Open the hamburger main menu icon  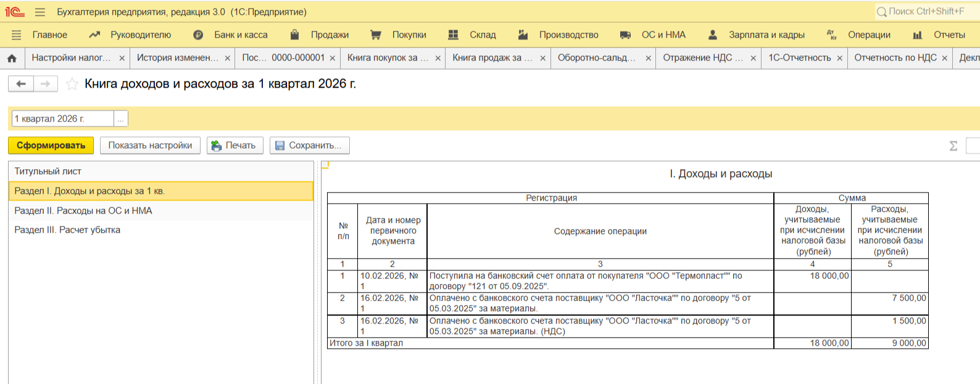pos(40,12)
